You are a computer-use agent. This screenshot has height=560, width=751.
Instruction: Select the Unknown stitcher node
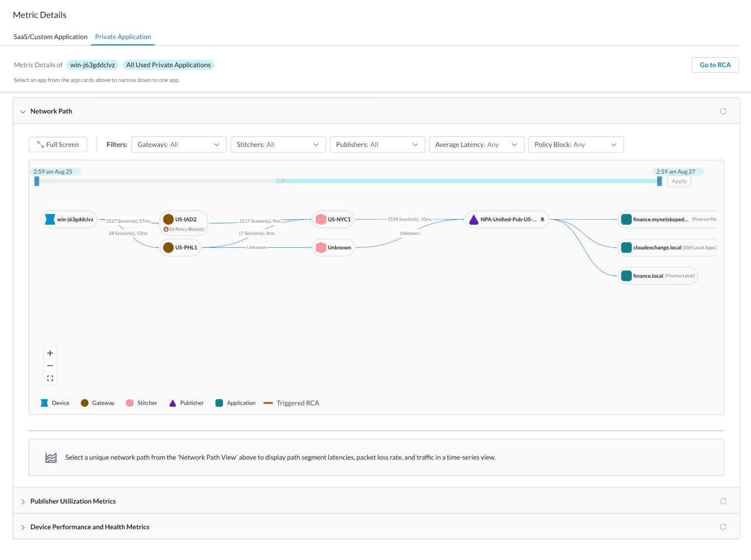click(x=333, y=247)
